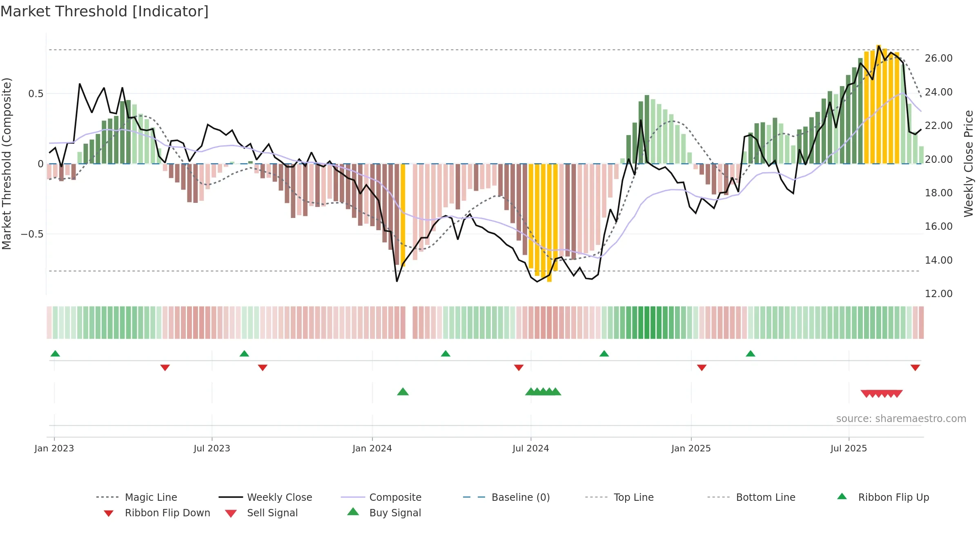Image resolution: width=980 pixels, height=551 pixels.
Task: Click the Jul 2023 x-axis label
Action: (212, 448)
